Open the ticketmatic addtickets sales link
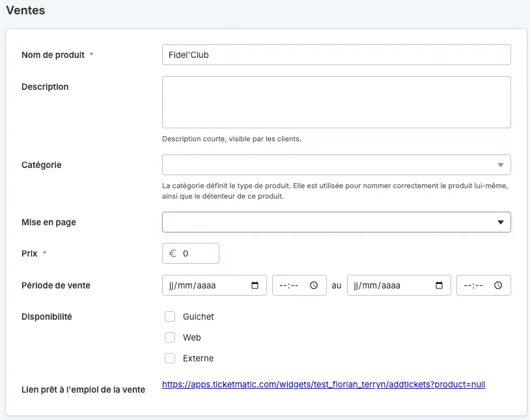 (x=324, y=384)
